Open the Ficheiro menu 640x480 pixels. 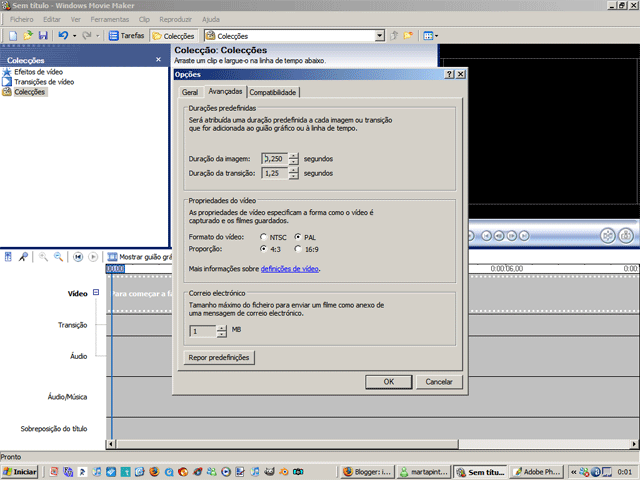pos(22,19)
